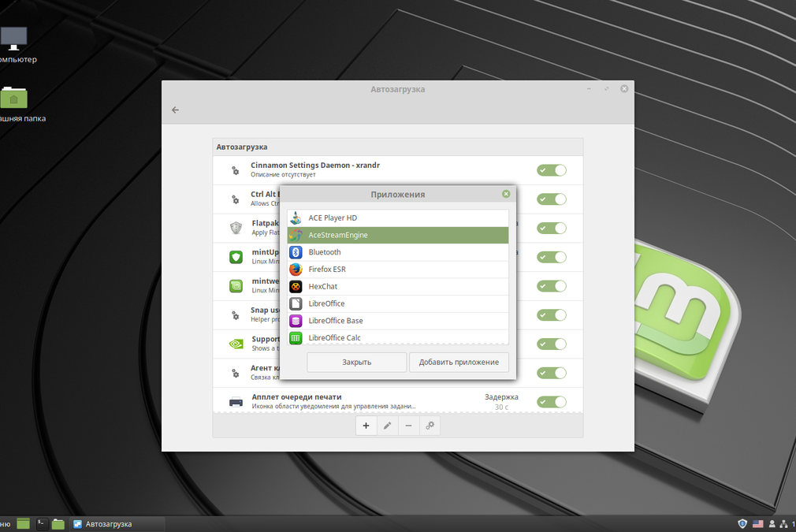Select the NVIDIA Support row icon
This screenshot has height=532, width=796.
click(236, 344)
